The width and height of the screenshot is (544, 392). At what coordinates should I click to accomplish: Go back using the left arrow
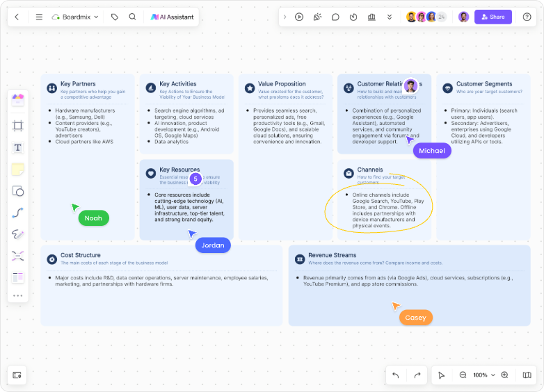17,17
